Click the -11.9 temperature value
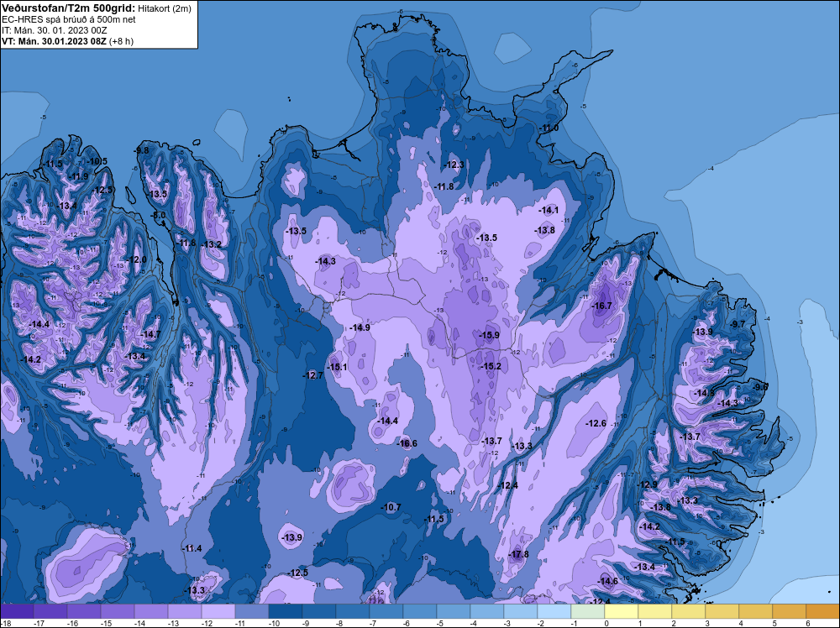The width and height of the screenshot is (840, 628). coord(79,176)
